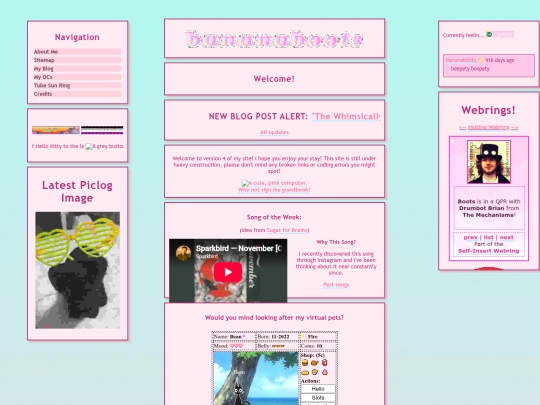Buy the pink cake slice for Bean
Image resolution: width=540 pixels, height=405 pixels.
(x=324, y=372)
